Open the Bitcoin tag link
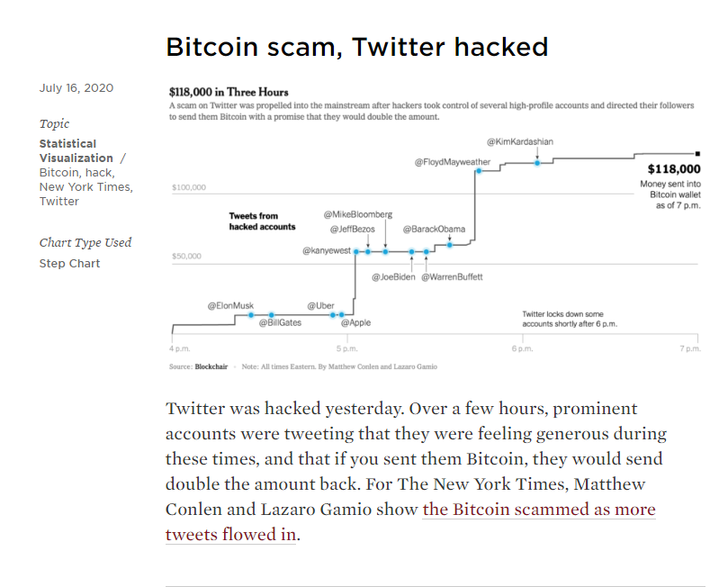 click(59, 173)
